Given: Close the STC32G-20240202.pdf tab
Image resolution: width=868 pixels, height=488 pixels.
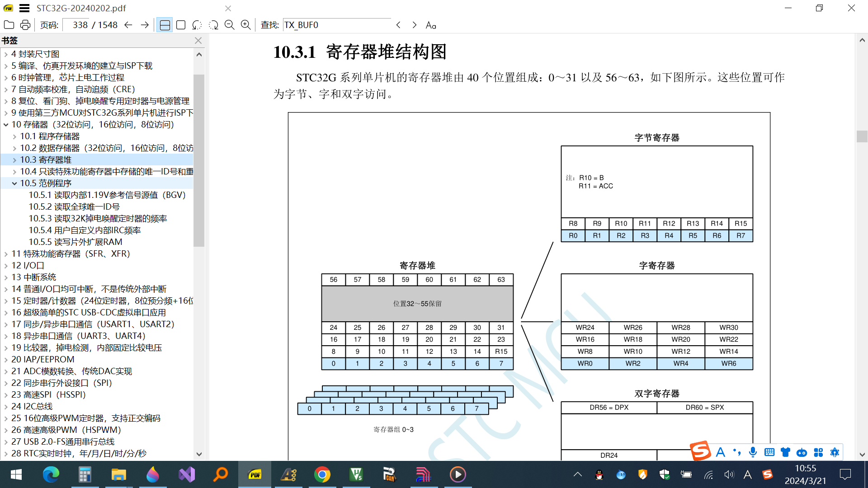Looking at the screenshot, I should (x=228, y=8).
